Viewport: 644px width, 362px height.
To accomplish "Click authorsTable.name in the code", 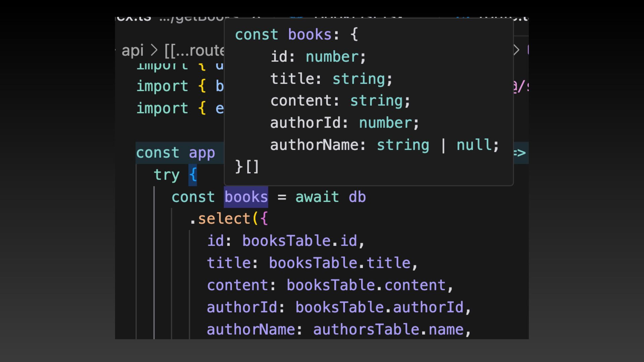I will [388, 329].
